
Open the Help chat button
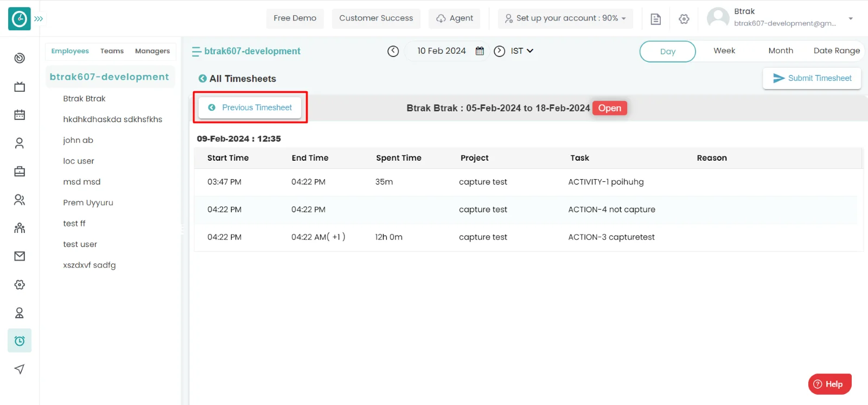coord(829,384)
